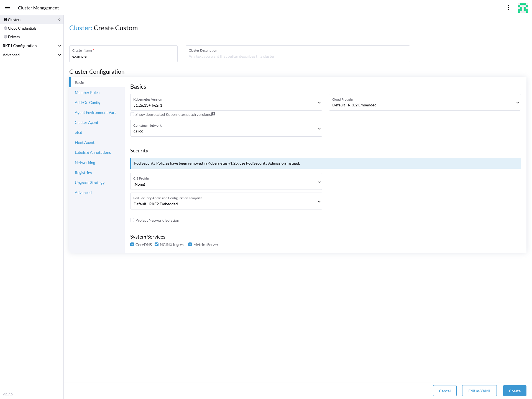The image size is (532, 399).
Task: Disable the CoreDNS system service
Action: click(x=132, y=244)
